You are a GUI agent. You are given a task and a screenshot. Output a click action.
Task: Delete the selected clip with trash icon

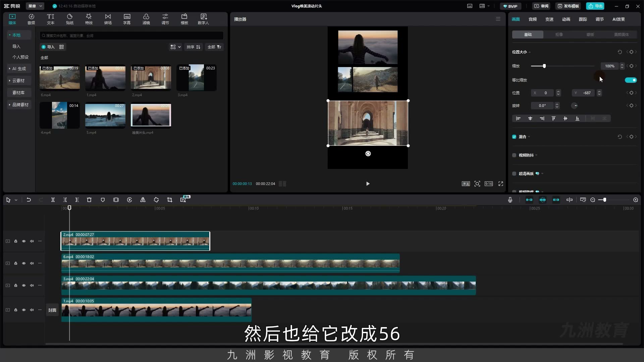89,200
